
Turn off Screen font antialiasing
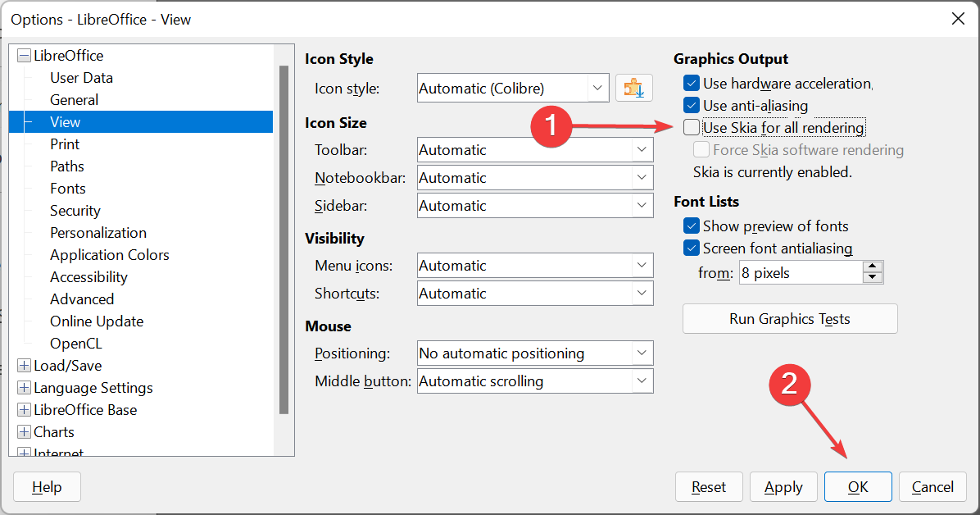[x=692, y=248]
